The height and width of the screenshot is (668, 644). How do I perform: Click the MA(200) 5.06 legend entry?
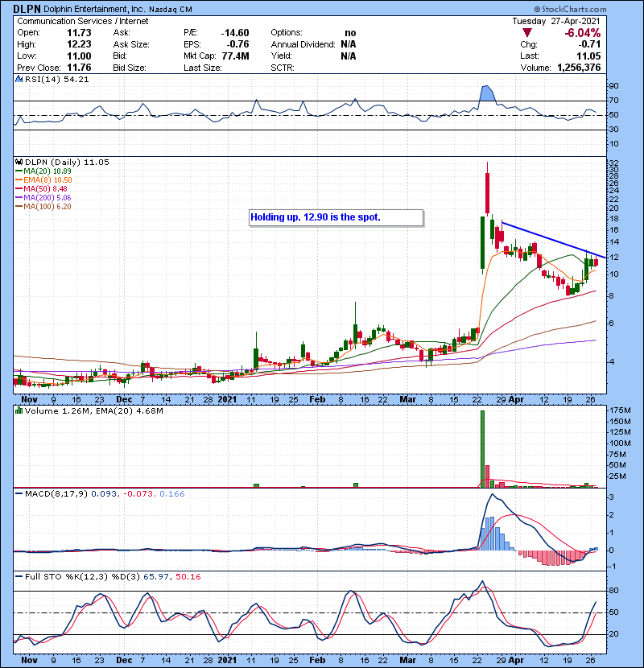[43, 198]
